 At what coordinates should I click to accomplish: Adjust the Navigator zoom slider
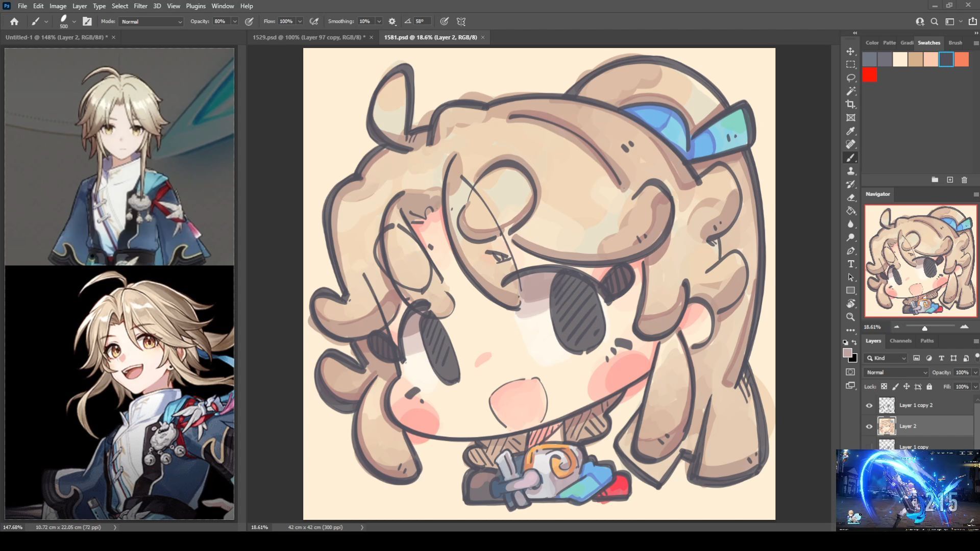tap(924, 328)
